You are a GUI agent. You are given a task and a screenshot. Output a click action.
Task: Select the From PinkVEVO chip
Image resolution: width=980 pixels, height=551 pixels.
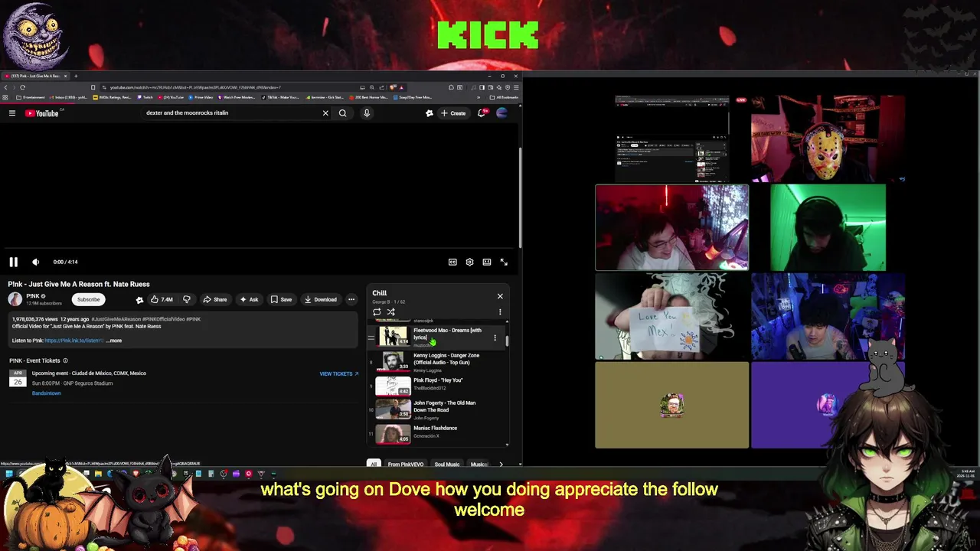click(x=406, y=464)
